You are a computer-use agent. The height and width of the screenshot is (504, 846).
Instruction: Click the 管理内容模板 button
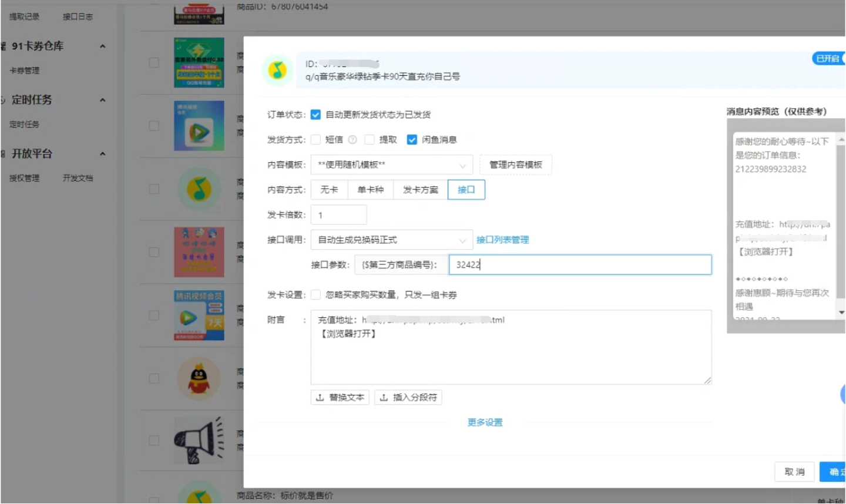516,165
